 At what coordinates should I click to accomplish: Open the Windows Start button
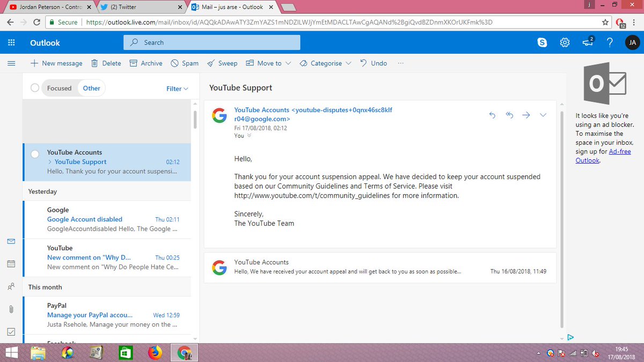[11, 353]
